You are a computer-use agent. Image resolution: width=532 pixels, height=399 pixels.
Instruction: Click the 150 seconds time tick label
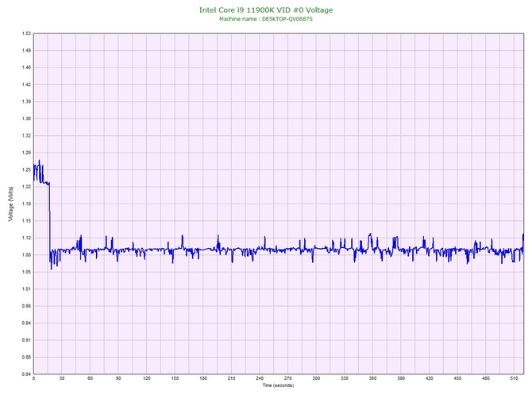tap(175, 378)
